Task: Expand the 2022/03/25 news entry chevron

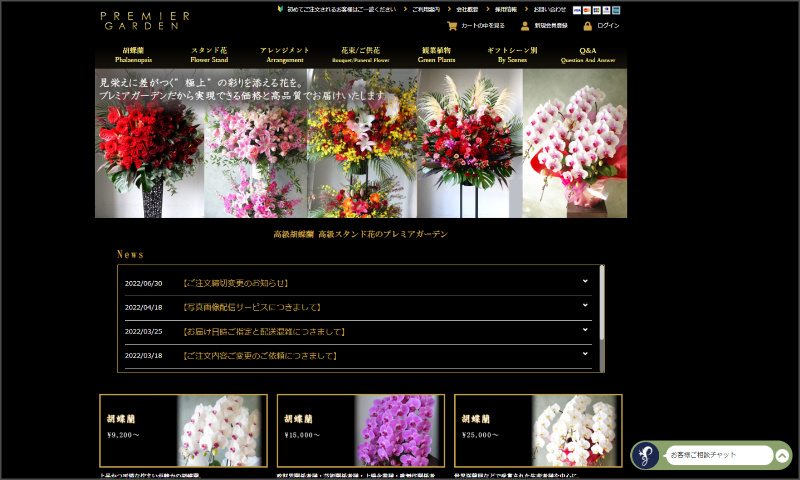Action: point(585,329)
